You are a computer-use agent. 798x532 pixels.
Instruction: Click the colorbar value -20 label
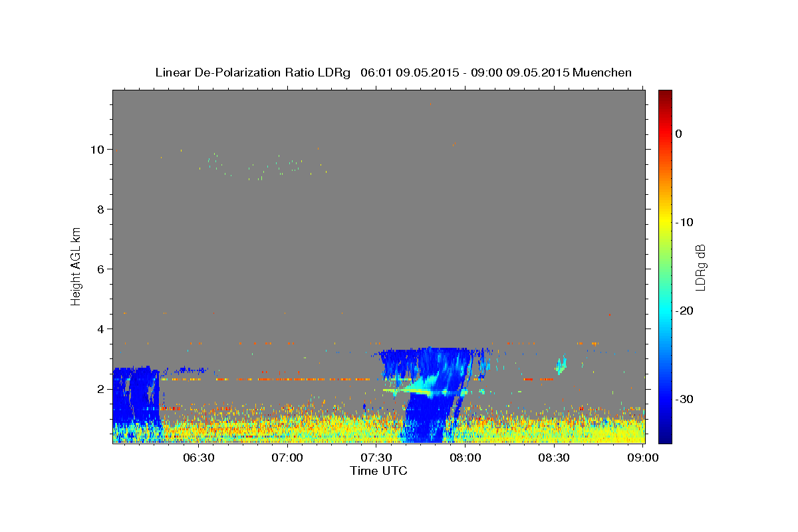tap(685, 311)
